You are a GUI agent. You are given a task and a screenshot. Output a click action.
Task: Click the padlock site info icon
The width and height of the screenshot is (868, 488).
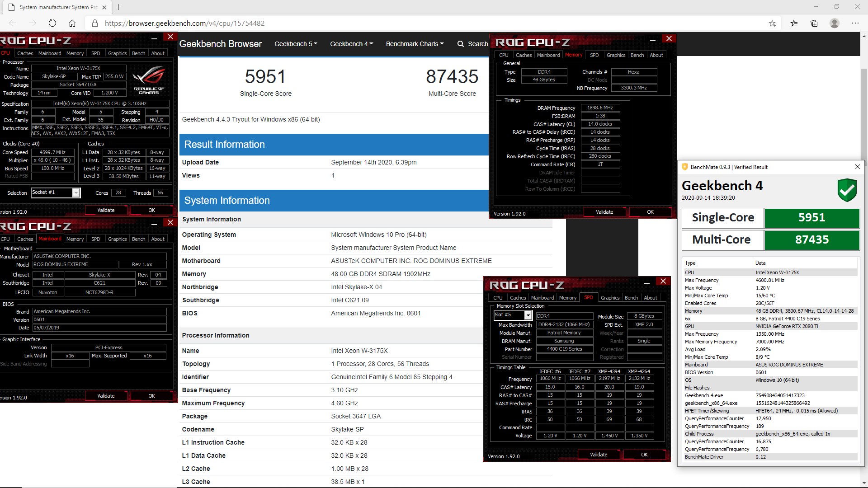[94, 23]
